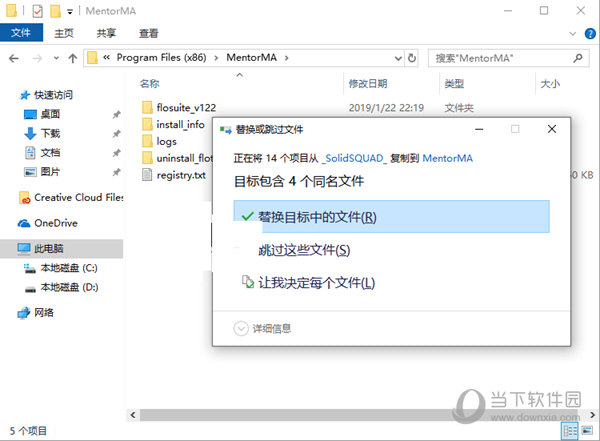Sort by the 修改日期 column header
The image size is (600, 441).
coord(368,83)
